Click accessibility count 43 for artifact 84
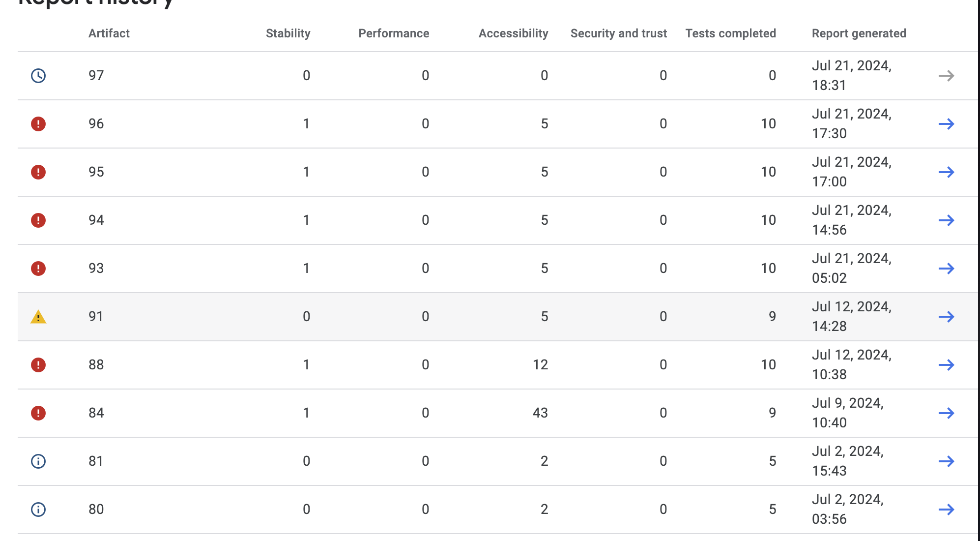The width and height of the screenshot is (980, 541). click(x=540, y=413)
